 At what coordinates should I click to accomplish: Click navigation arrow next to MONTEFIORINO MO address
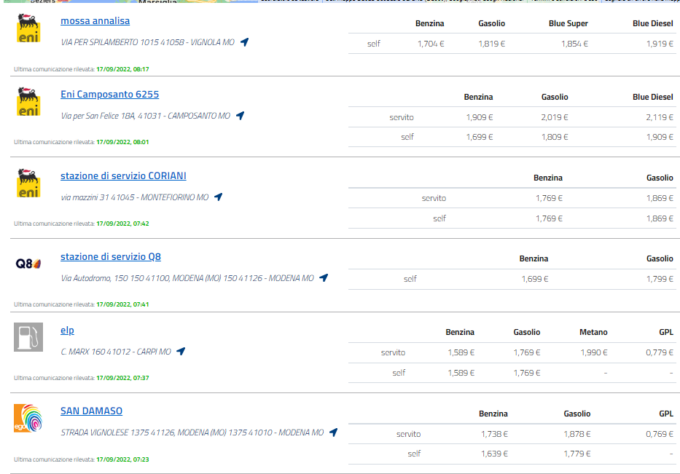(219, 197)
